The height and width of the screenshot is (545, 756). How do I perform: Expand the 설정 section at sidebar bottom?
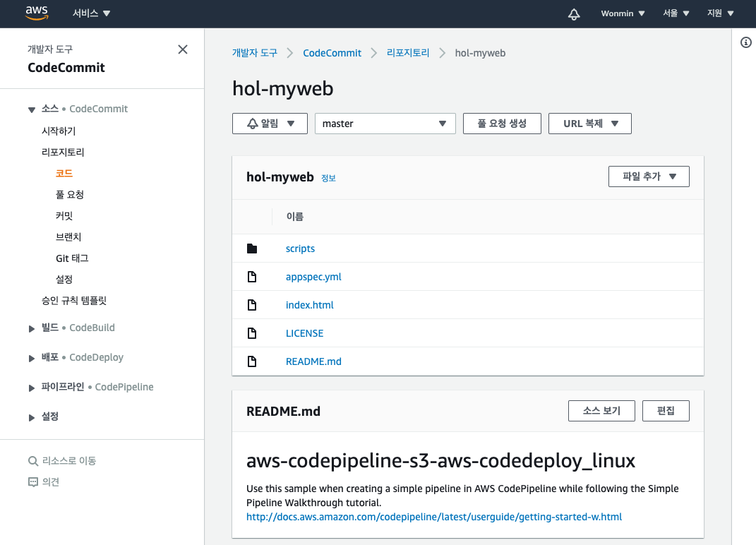click(x=32, y=417)
